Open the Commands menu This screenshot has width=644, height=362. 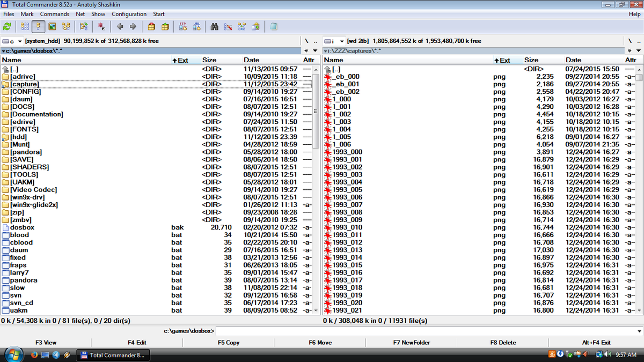[55, 14]
